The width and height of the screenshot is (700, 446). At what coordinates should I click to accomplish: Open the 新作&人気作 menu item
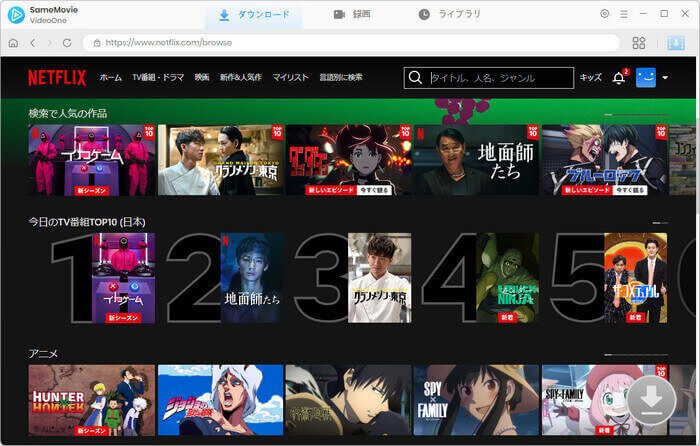241,78
